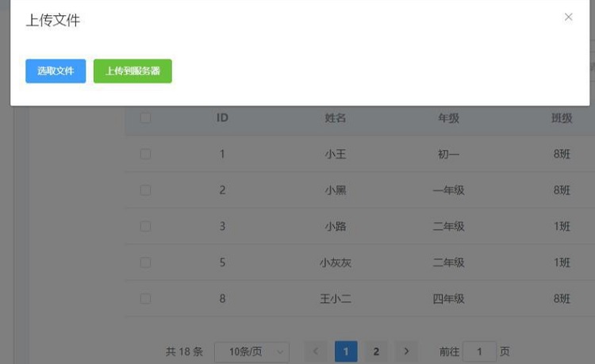Click the name cell 小灰灰
This screenshot has width=595, height=364.
(336, 262)
